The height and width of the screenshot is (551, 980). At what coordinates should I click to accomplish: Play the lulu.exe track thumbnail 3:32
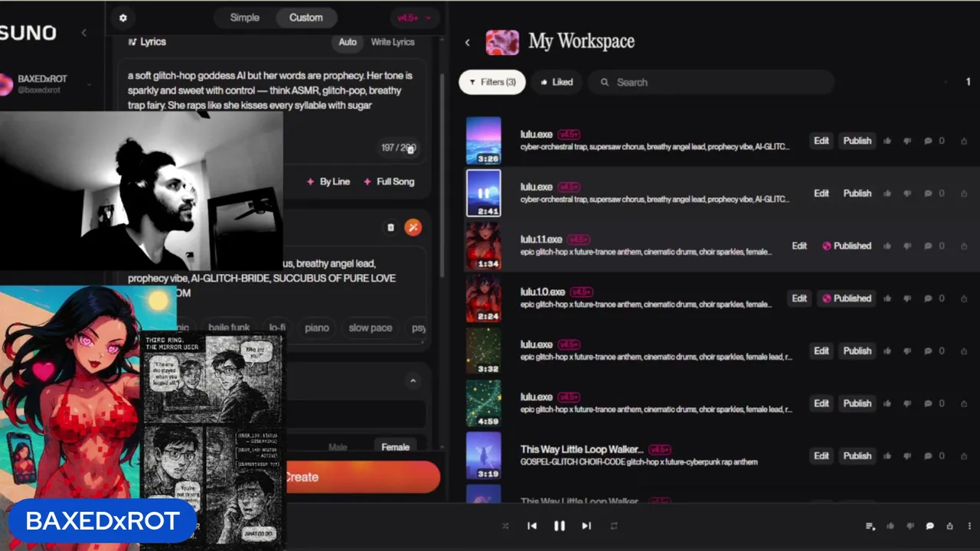pyautogui.click(x=484, y=350)
